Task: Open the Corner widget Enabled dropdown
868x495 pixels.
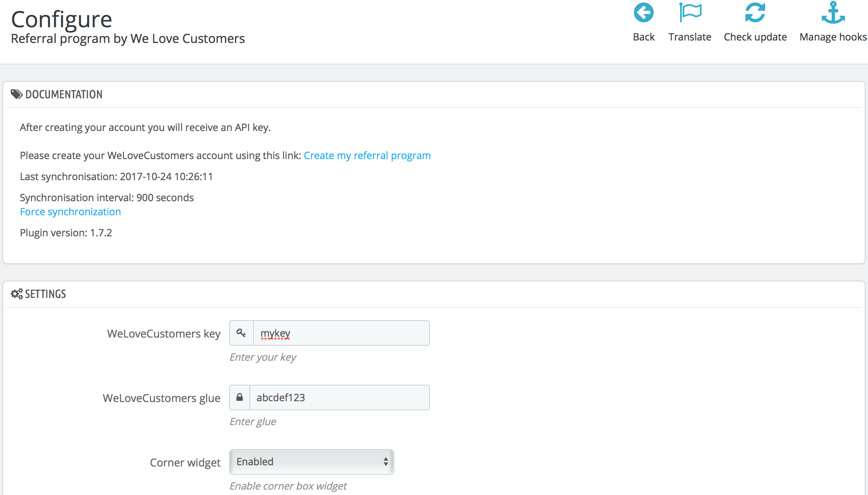Action: pos(312,462)
